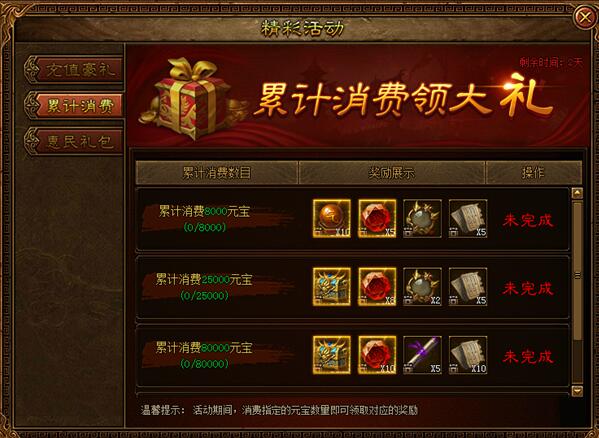Click the golden chest reward in 80000 row
The image size is (599, 438).
pyautogui.click(x=332, y=355)
